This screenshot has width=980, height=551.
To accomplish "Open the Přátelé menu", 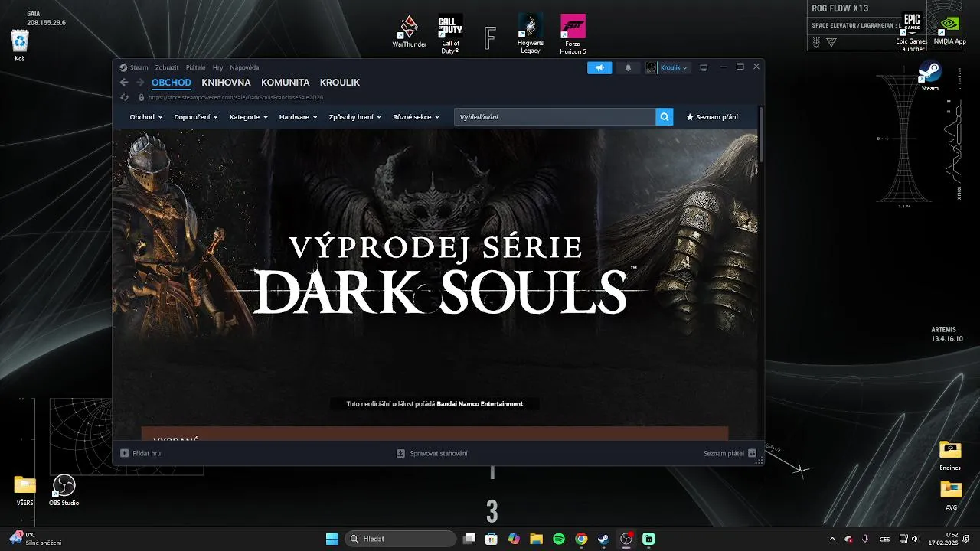I will click(x=195, y=67).
